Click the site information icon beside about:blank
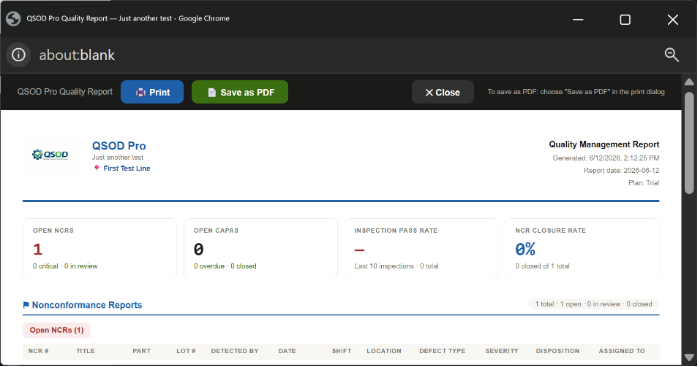The width and height of the screenshot is (700, 367). (18, 55)
